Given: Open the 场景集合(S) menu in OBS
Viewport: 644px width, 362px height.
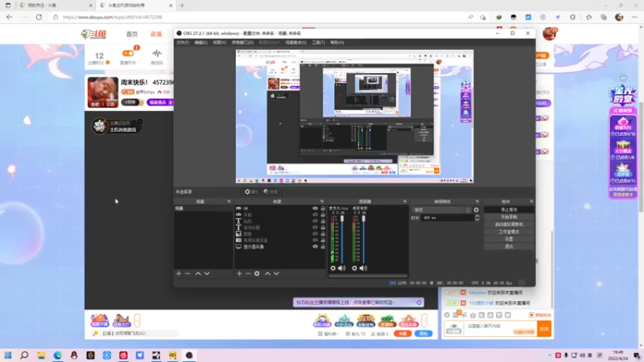Looking at the screenshot, I should click(x=296, y=43).
